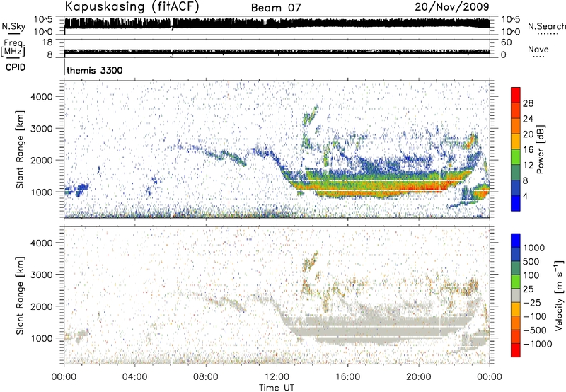This screenshot has height=392, width=566.
Task: Click the N.Sky noise trace panel
Action: point(277,25)
